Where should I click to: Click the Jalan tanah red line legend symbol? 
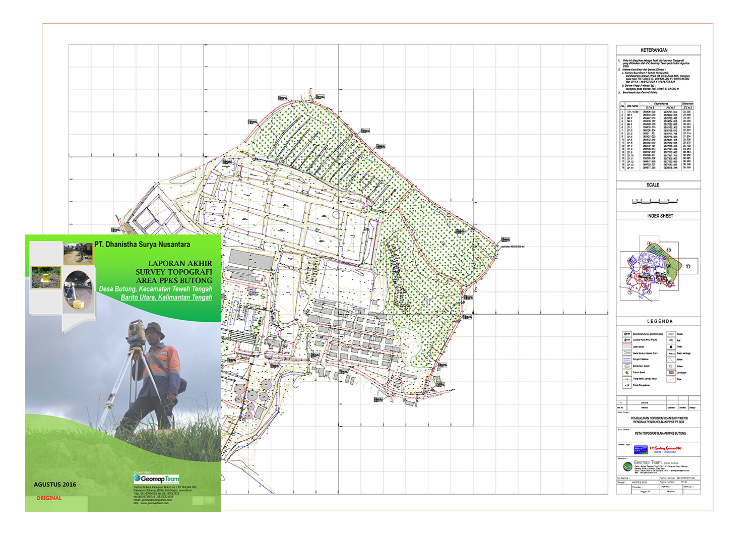[627, 347]
